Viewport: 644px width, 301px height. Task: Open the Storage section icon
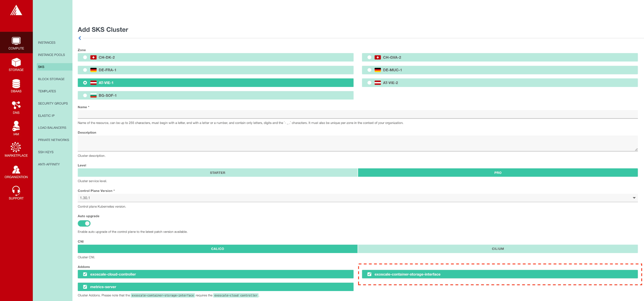click(16, 62)
